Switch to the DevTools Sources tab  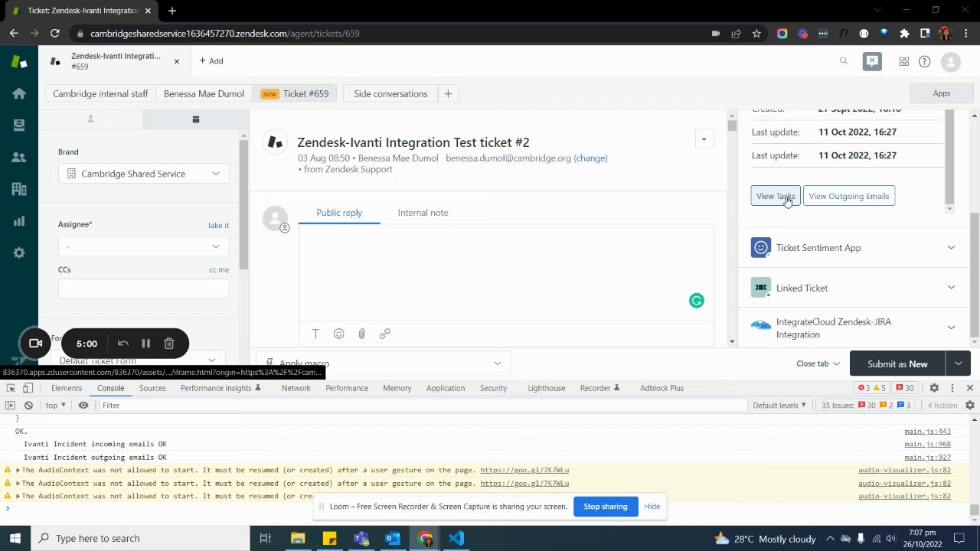152,388
